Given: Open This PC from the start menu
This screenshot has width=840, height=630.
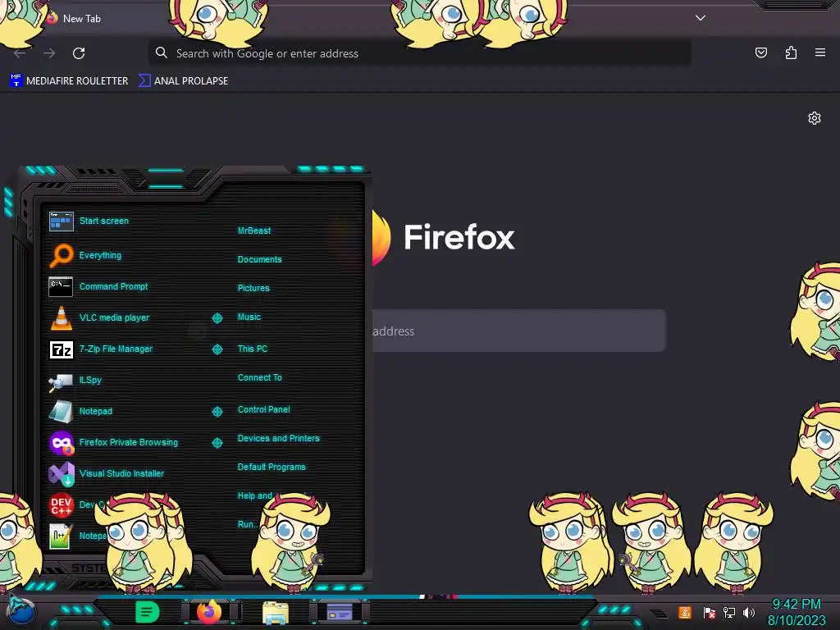Looking at the screenshot, I should 253,349.
